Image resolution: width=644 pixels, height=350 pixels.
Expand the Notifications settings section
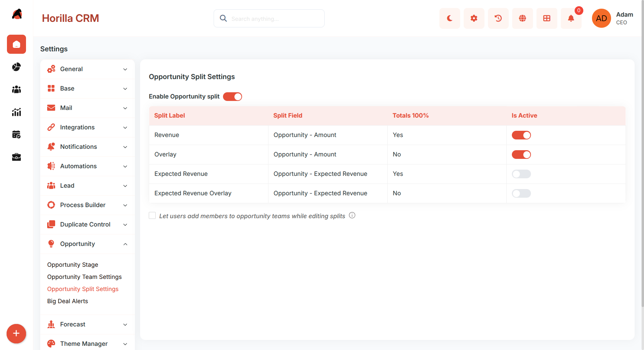87,147
